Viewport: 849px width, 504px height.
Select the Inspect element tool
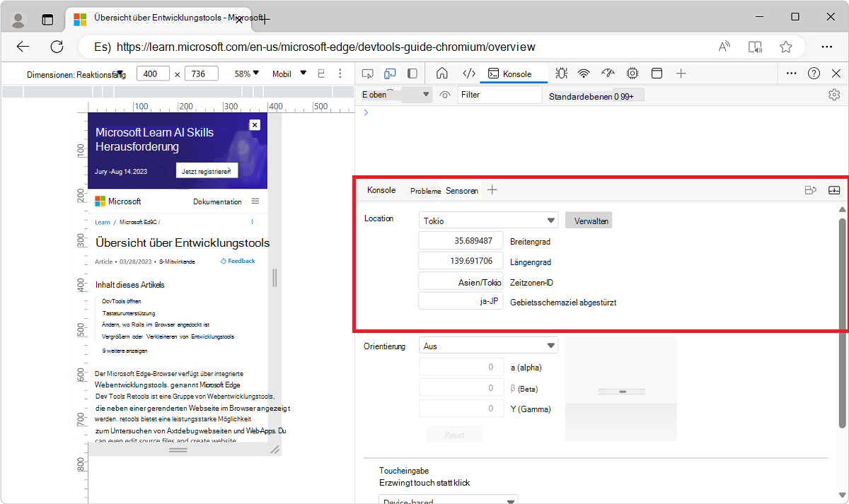click(367, 73)
